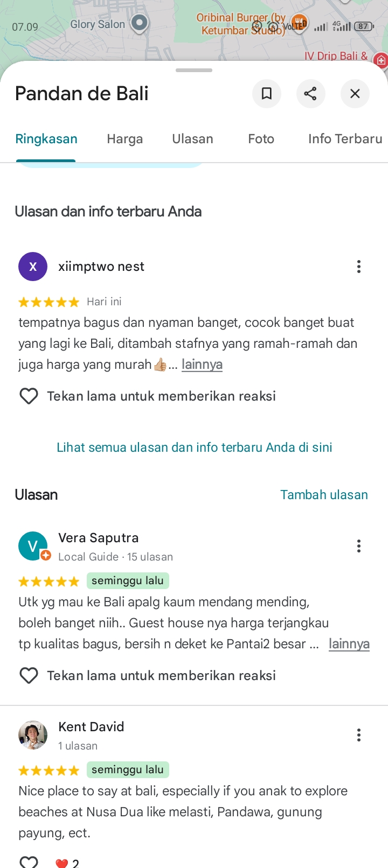Like Vera Saputra review with heart icon
388x868 pixels.
coord(29,675)
